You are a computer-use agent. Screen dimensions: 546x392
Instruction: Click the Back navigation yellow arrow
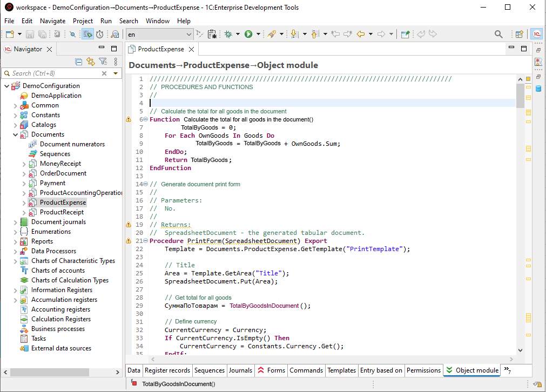pos(361,34)
